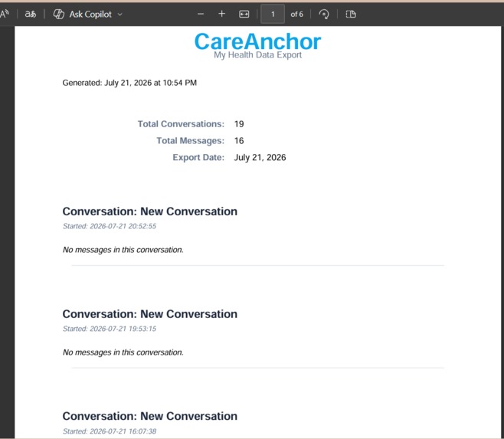
Task: Click conversation heading started at 16:07:38
Action: click(x=150, y=416)
